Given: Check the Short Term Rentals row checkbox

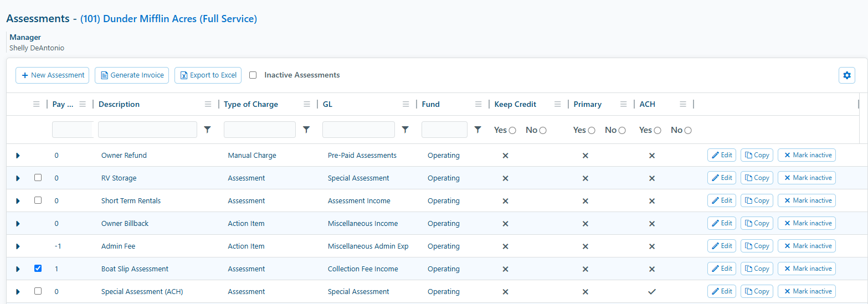Looking at the screenshot, I should pyautogui.click(x=38, y=200).
